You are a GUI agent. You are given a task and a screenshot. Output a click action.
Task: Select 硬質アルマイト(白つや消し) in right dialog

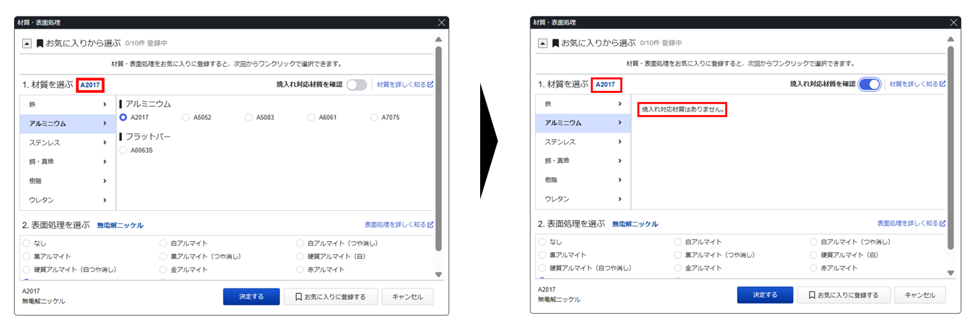pos(542,269)
